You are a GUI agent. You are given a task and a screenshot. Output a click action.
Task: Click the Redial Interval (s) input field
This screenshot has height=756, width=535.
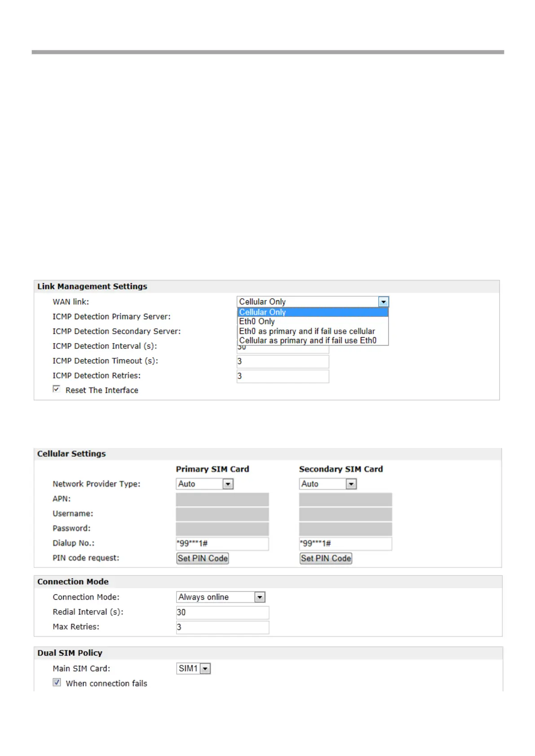point(222,612)
